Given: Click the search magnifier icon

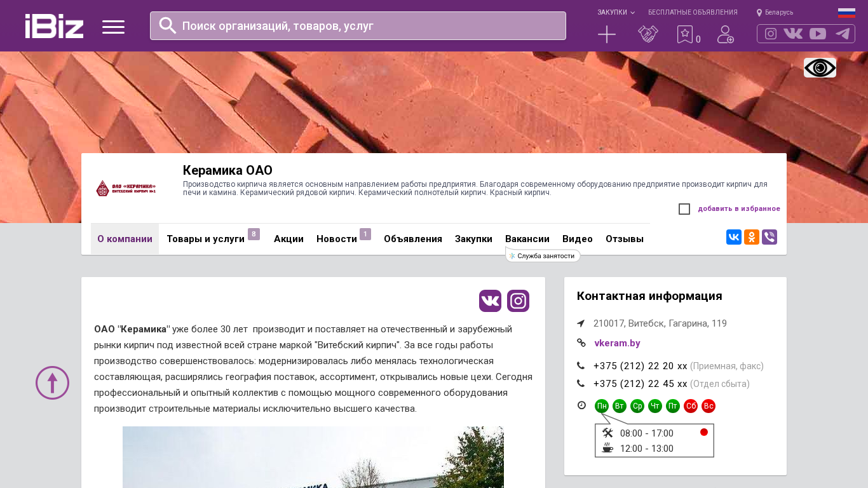Looking at the screenshot, I should (x=168, y=25).
